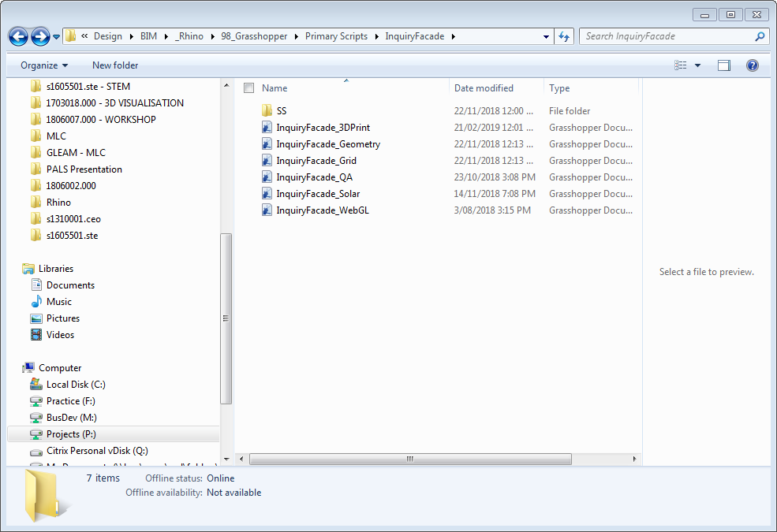The image size is (777, 532).
Task: Click BIM in the breadcrumb path
Action: pos(148,36)
